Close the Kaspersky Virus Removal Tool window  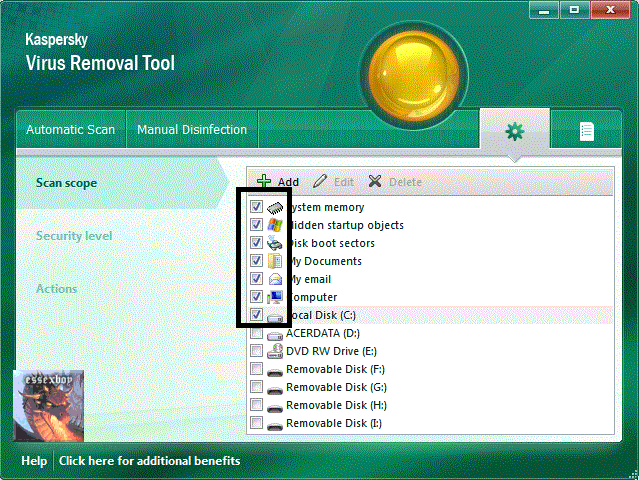[x=610, y=10]
